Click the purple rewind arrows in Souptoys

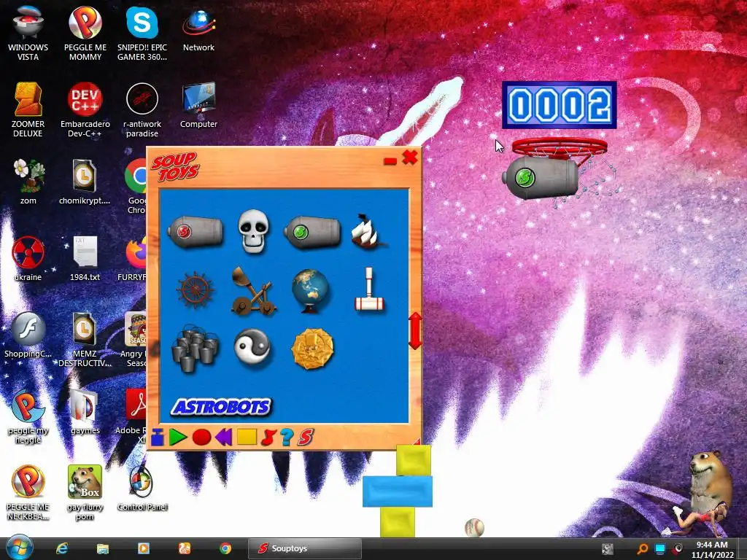(223, 437)
